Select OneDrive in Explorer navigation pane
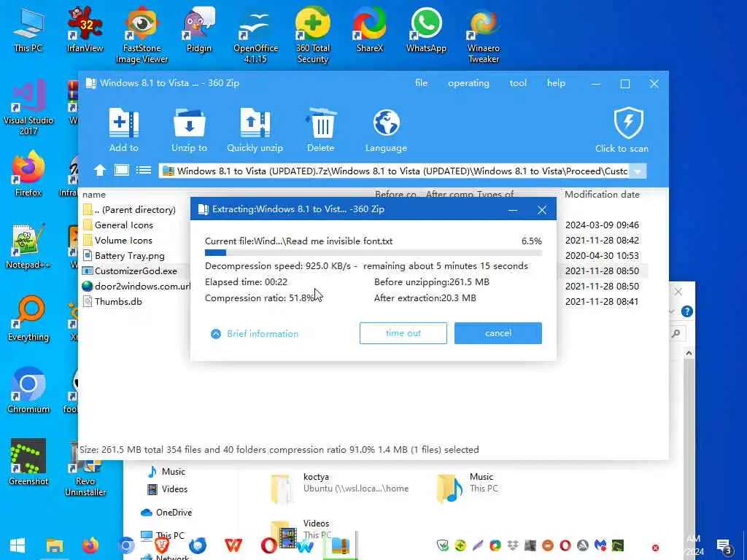This screenshot has width=747, height=560. (166, 513)
